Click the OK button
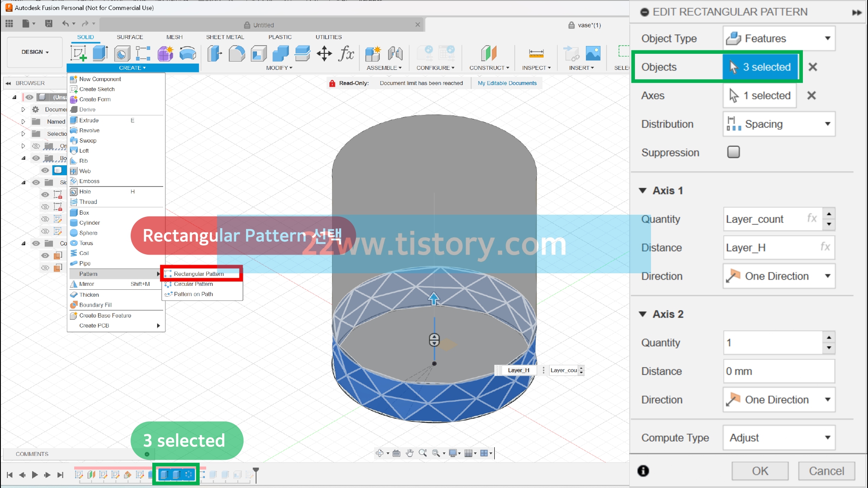868x488 pixels. [x=759, y=471]
